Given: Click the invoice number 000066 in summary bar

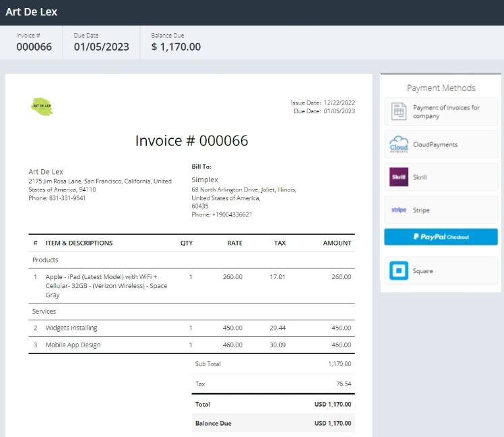Looking at the screenshot, I should coord(34,47).
